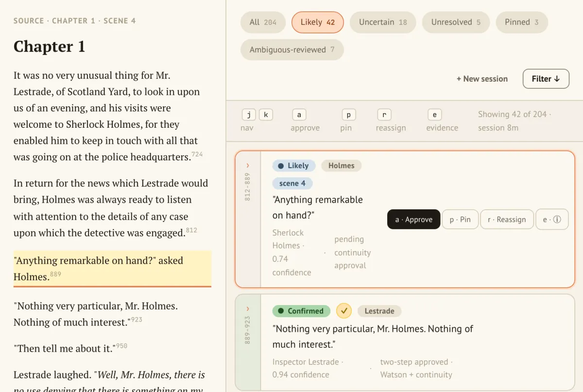Click the Chapter 1 heading
The width and height of the screenshot is (583, 392).
coord(49,47)
